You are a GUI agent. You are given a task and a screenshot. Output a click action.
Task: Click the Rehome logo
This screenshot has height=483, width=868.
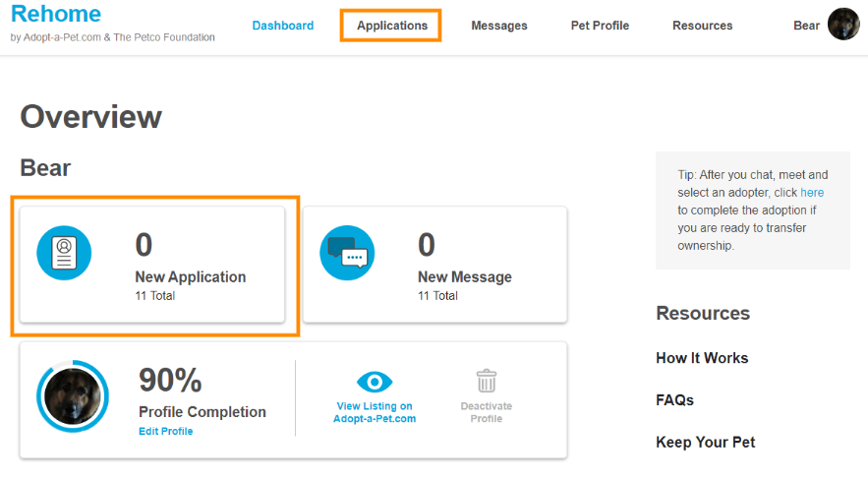(x=56, y=14)
